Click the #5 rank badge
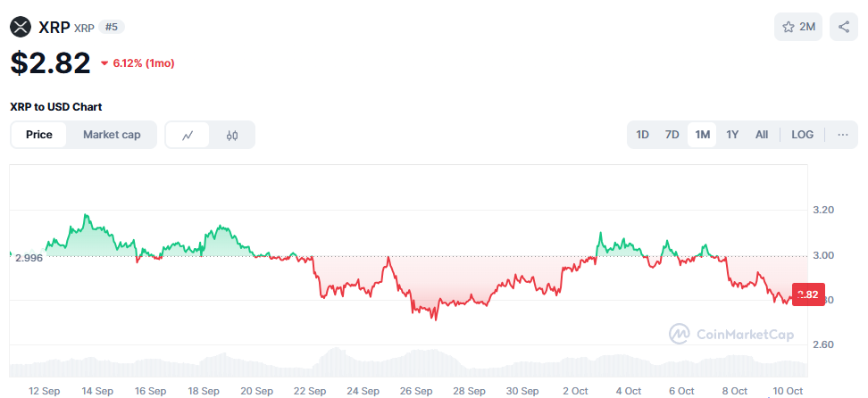The height and width of the screenshot is (398, 868). (x=112, y=27)
